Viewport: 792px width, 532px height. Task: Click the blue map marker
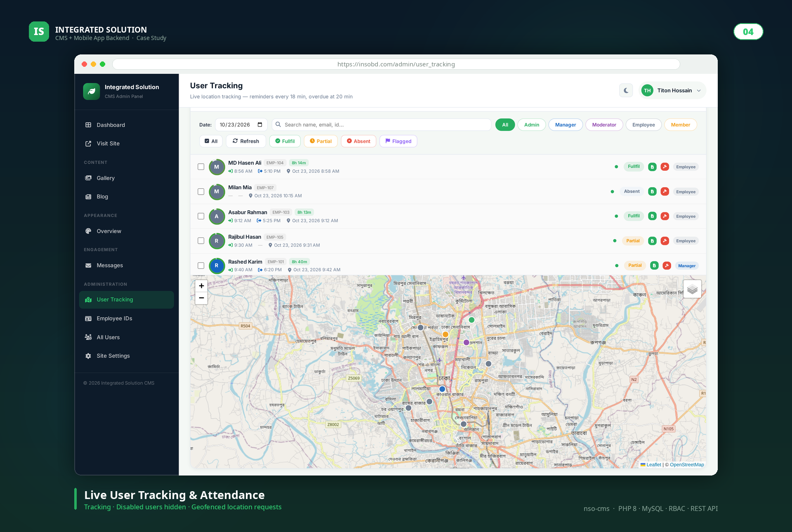click(442, 389)
